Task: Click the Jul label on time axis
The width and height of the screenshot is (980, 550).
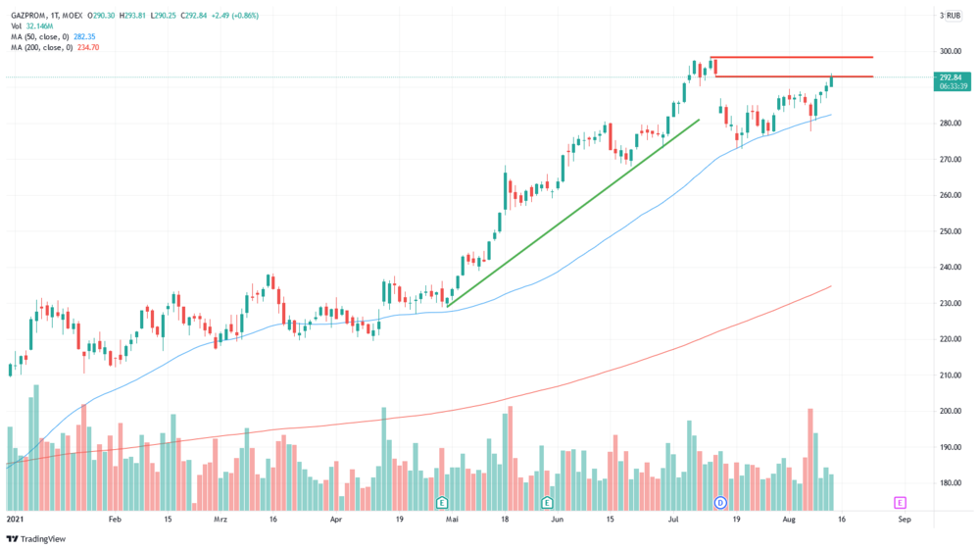Action: (x=674, y=519)
